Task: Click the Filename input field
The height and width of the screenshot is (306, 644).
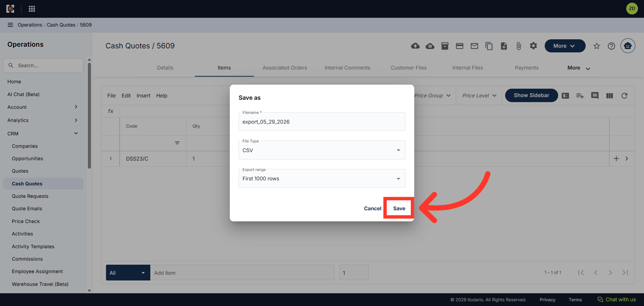Action: coord(322,122)
